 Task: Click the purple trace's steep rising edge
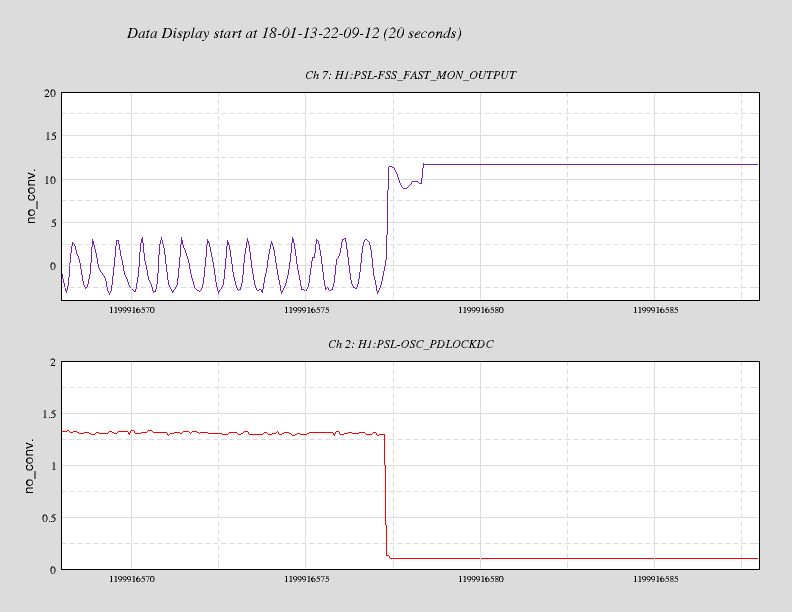pos(387,220)
